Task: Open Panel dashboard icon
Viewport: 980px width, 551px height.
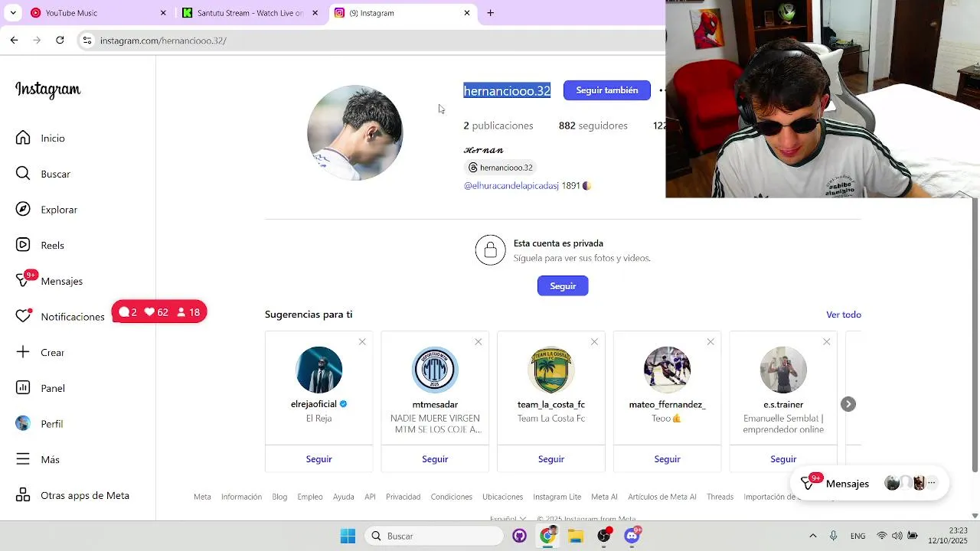Action: pos(23,388)
